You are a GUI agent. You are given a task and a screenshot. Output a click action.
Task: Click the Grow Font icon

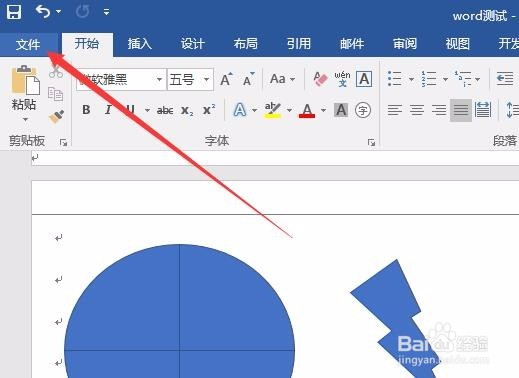point(226,79)
